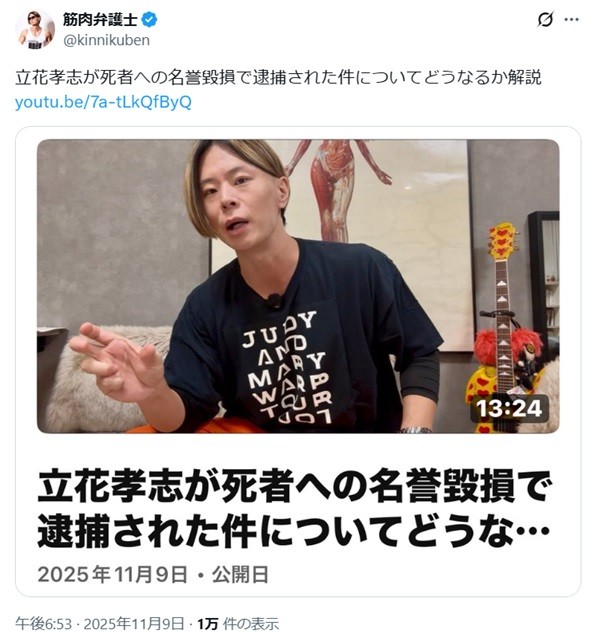
Task: Click the white card area beside publication date
Action: (x=423, y=574)
